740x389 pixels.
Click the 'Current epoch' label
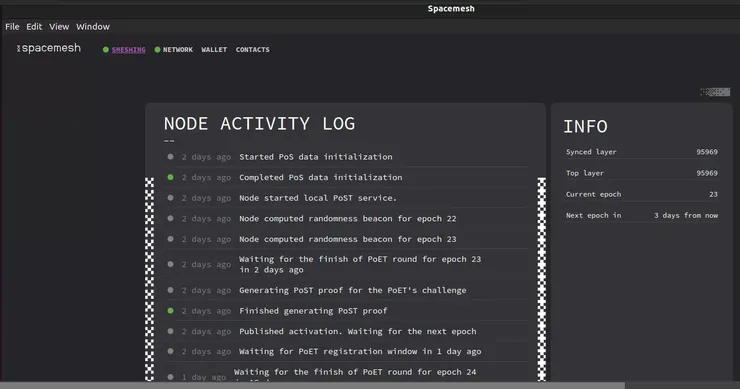click(x=593, y=194)
